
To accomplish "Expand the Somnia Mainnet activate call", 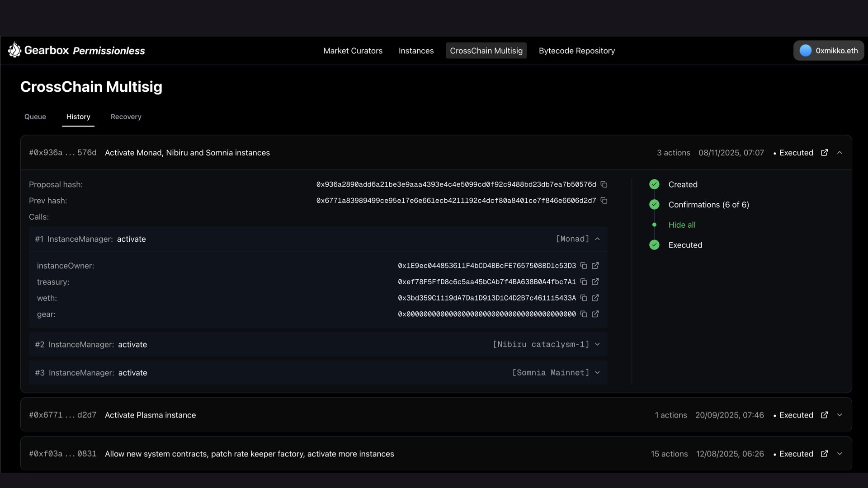I will (598, 373).
